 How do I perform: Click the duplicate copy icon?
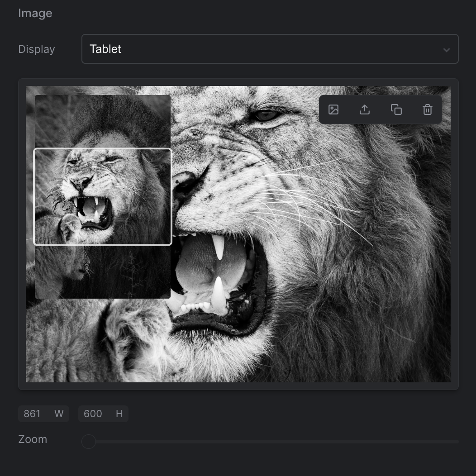tap(396, 109)
